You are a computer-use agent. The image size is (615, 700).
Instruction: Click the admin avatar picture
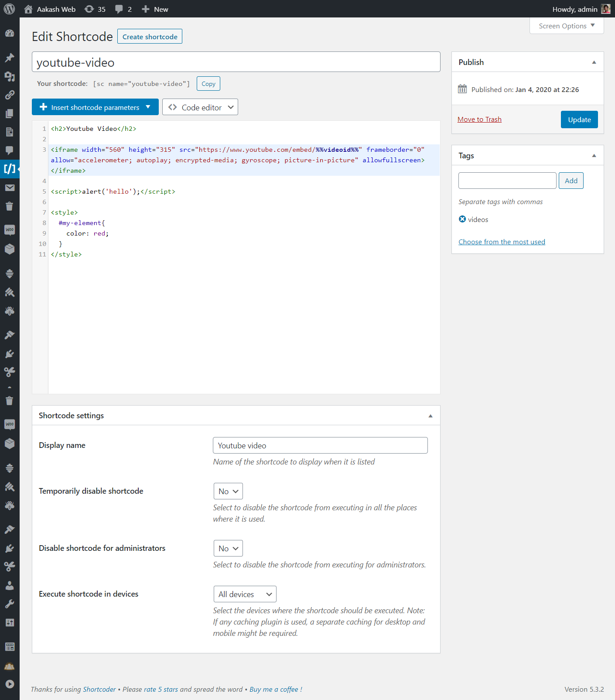pyautogui.click(x=606, y=9)
